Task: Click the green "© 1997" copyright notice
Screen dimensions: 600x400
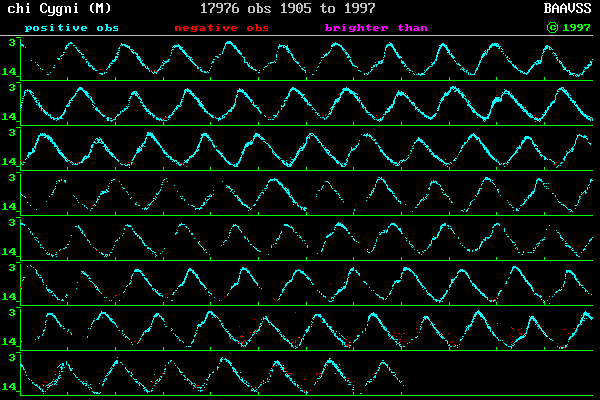Action: [x=568, y=27]
